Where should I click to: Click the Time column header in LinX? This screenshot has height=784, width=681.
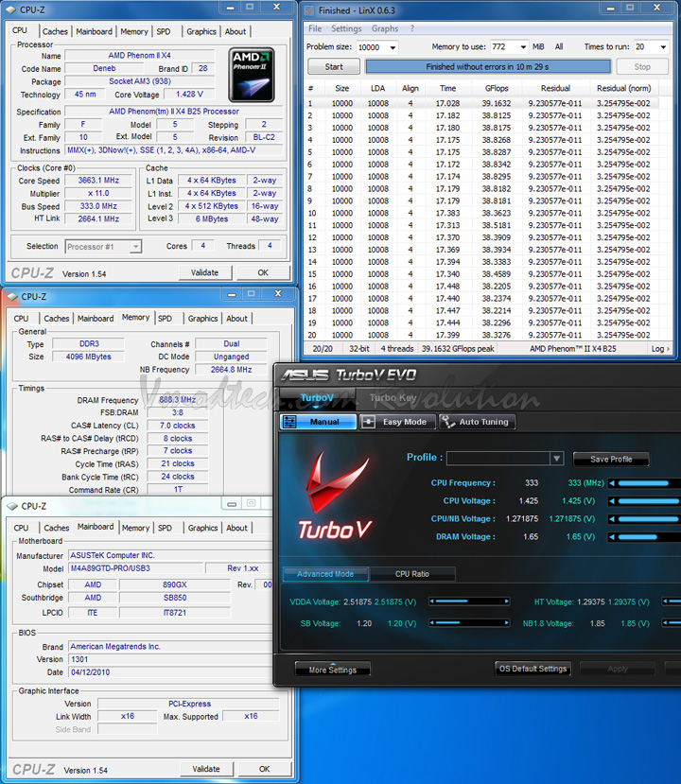[x=447, y=89]
